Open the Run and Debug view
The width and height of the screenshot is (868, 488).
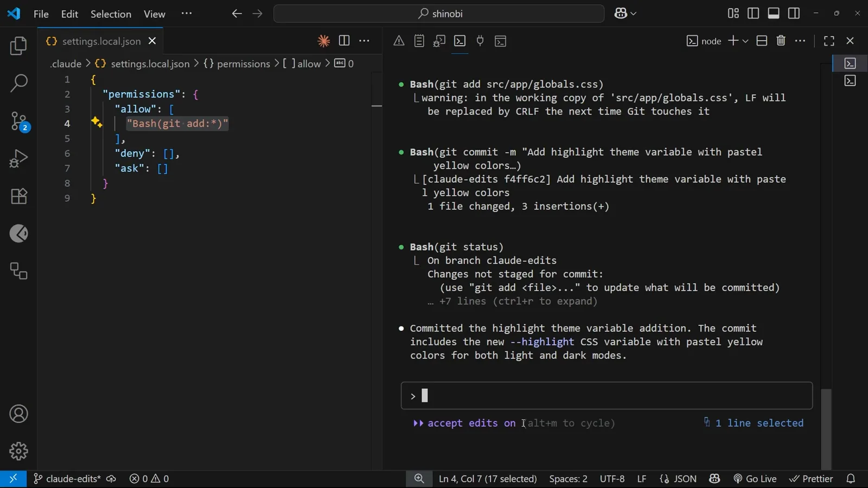18,159
